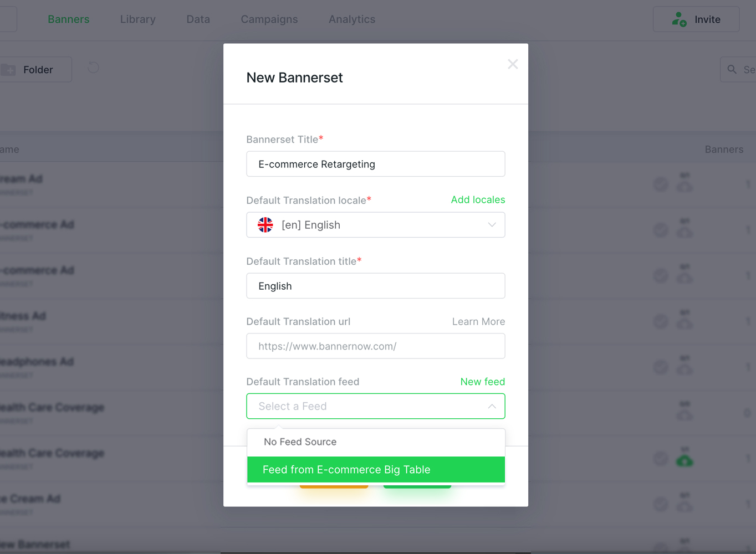This screenshot has width=756, height=554.
Task: Click the cloud icon in first banner row
Action: (685, 186)
